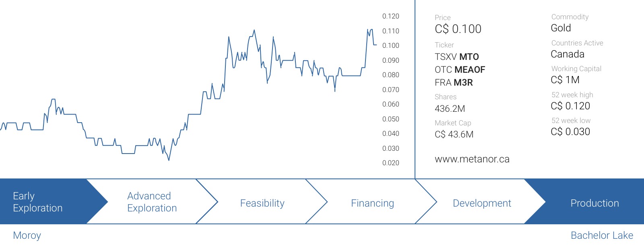This screenshot has width=644, height=246.
Task: Select the Advanced Exploration stage
Action: click(152, 202)
